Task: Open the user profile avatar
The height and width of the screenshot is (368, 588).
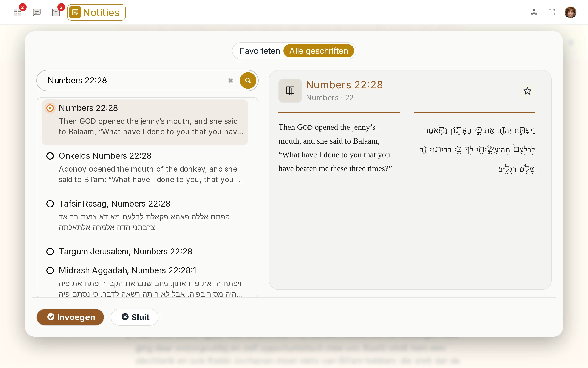Action: 570,12
